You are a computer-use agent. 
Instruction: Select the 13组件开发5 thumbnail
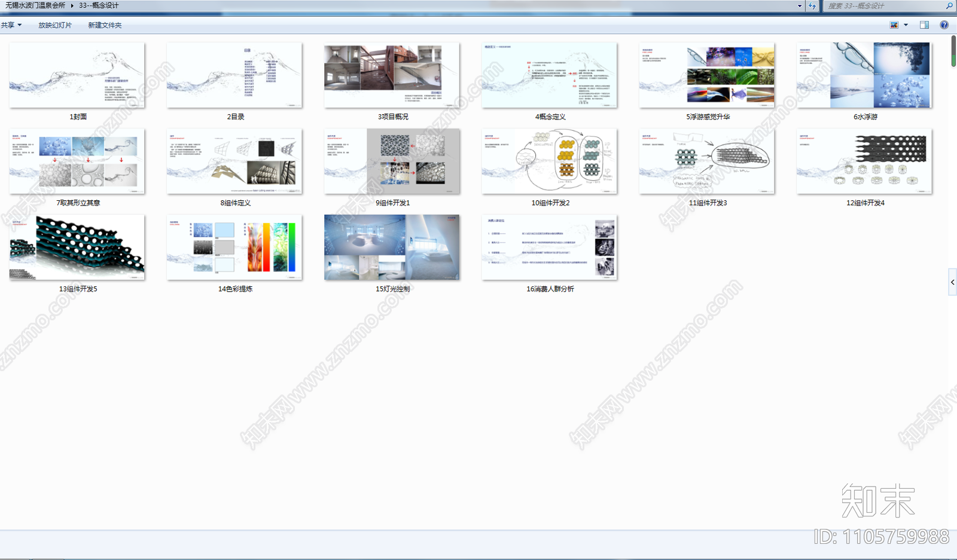[77, 247]
